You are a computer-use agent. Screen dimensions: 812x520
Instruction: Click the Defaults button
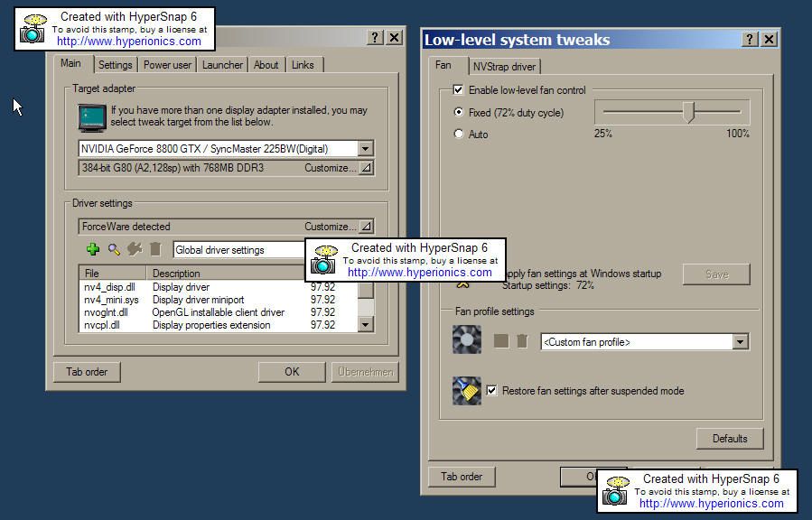(x=730, y=438)
